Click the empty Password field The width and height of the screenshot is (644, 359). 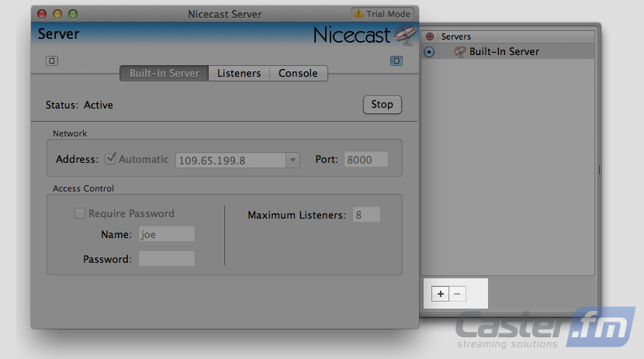click(166, 258)
